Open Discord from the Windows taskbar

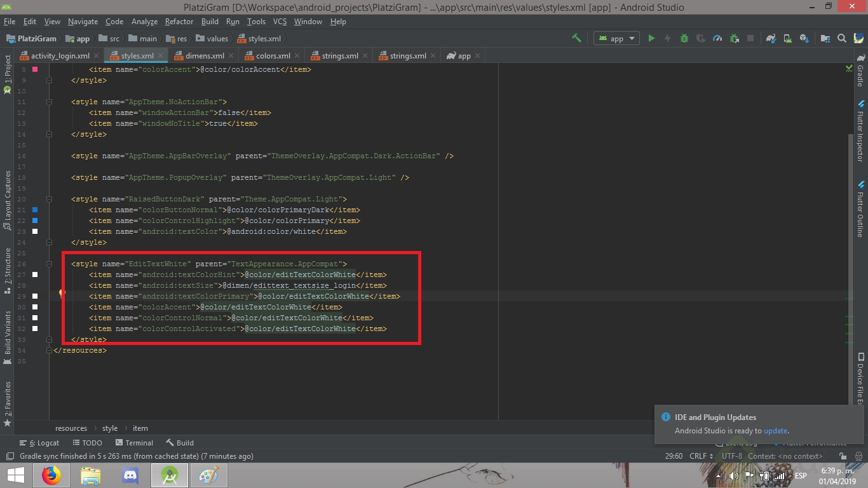pos(130,475)
